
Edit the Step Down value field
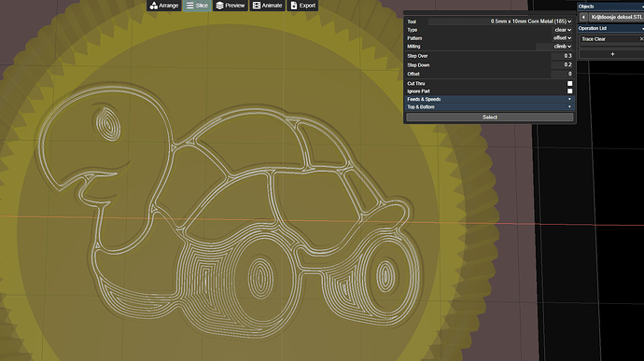562,65
